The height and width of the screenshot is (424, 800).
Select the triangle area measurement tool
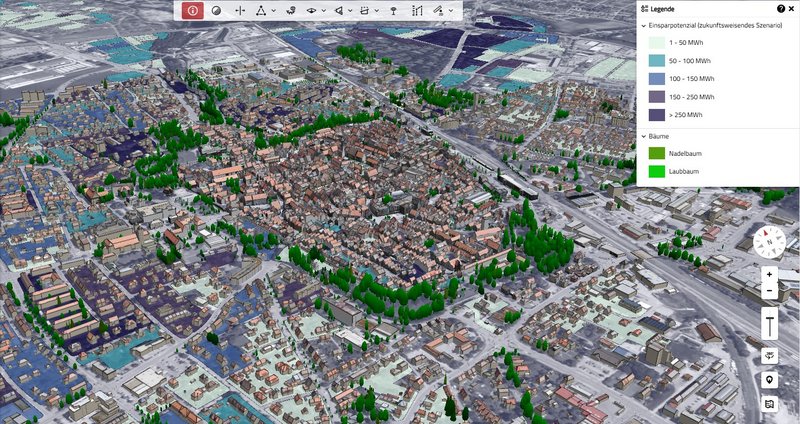point(261,10)
